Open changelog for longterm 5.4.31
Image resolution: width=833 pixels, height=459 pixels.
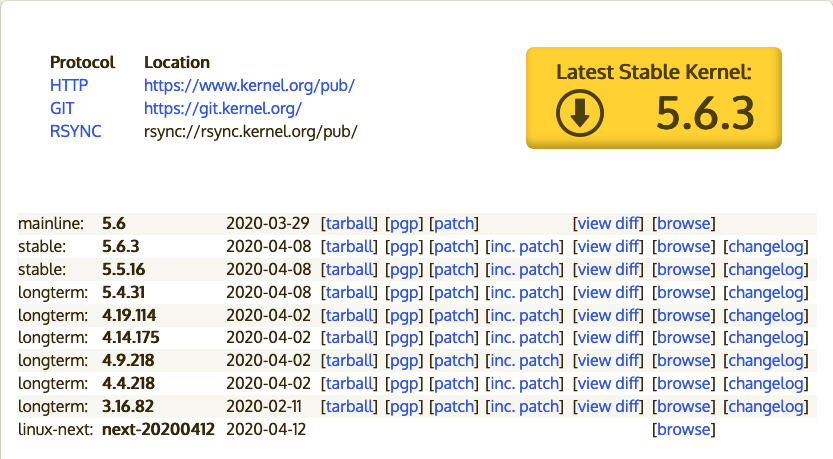pyautogui.click(x=766, y=292)
